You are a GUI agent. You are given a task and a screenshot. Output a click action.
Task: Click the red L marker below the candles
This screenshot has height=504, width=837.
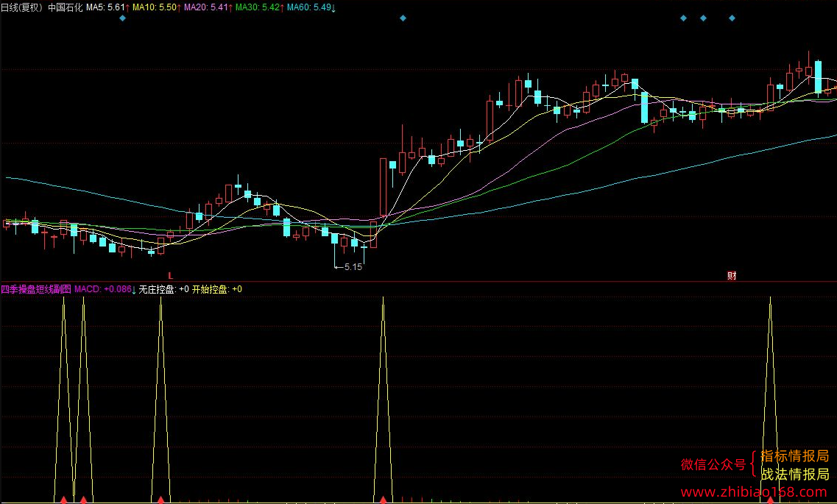(x=171, y=276)
